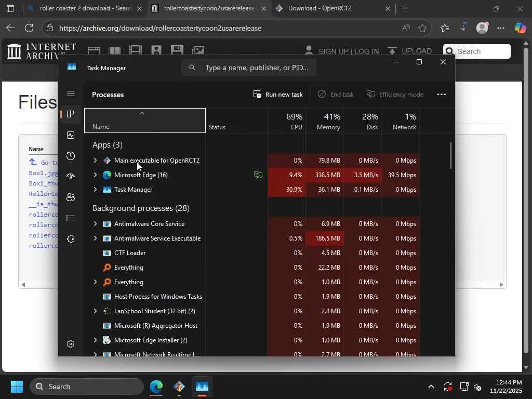
Task: Sort processes by Disk column
Action: click(363, 121)
